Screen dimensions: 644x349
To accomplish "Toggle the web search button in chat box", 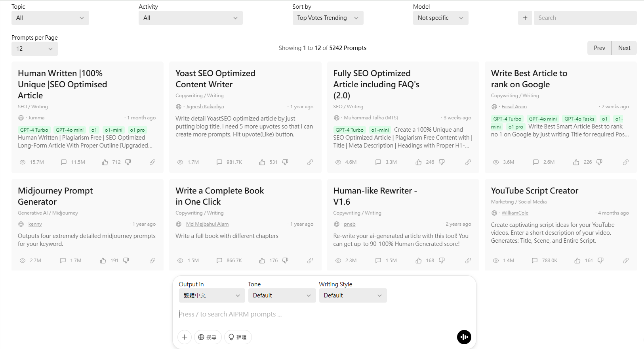I will pos(208,337).
